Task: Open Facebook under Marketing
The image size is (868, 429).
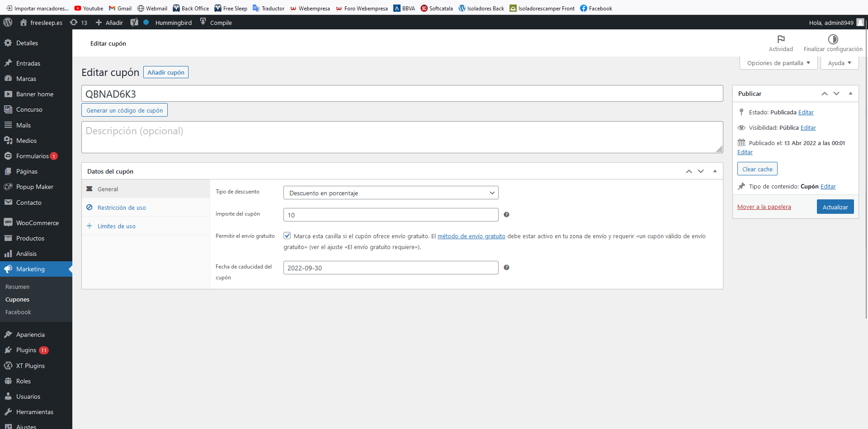Action: point(18,312)
